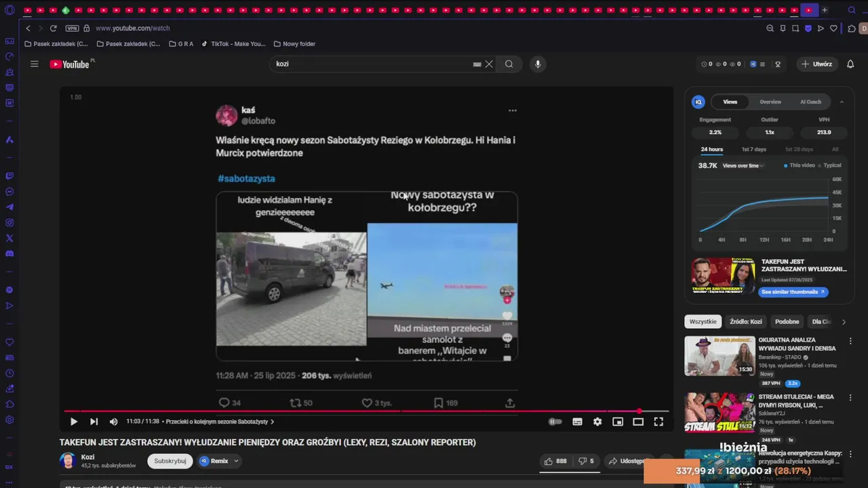Toggle the browser VPN badge

point(72,28)
